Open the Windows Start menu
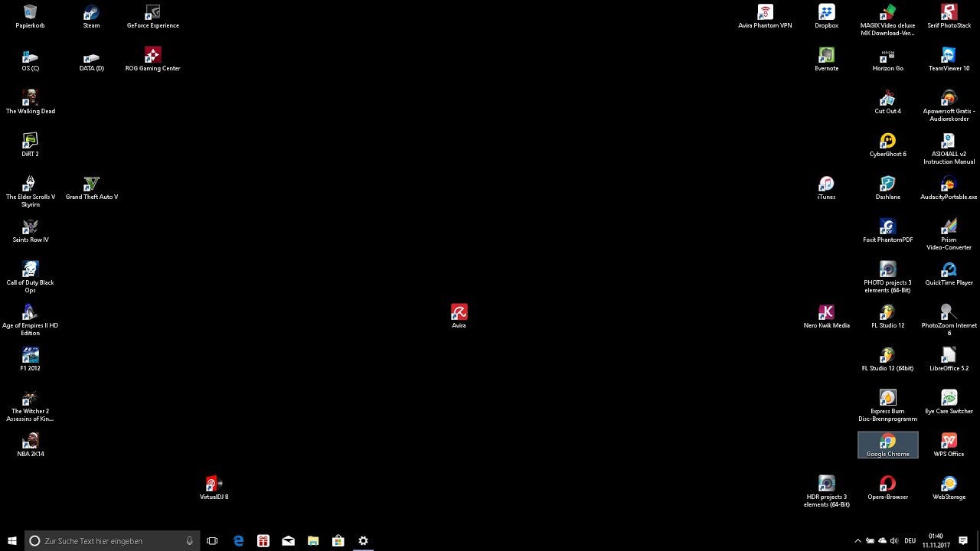 tap(12, 540)
